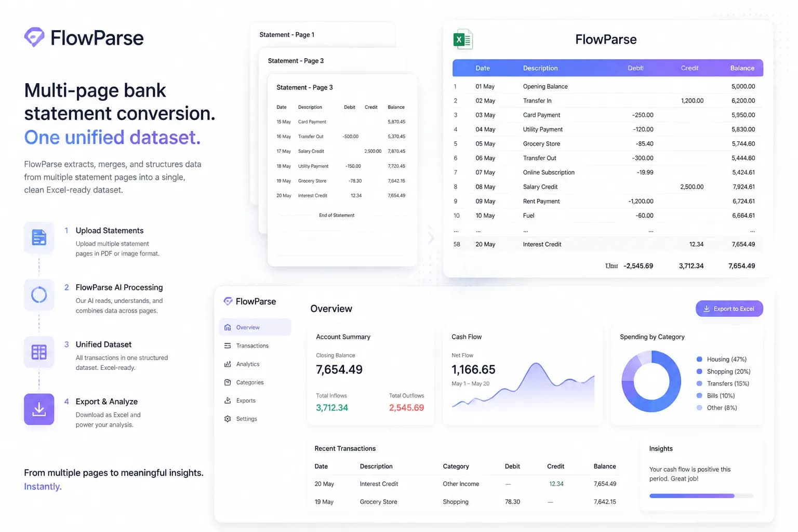The image size is (798, 532).
Task: Click the Upload Statements step title
Action: click(110, 231)
